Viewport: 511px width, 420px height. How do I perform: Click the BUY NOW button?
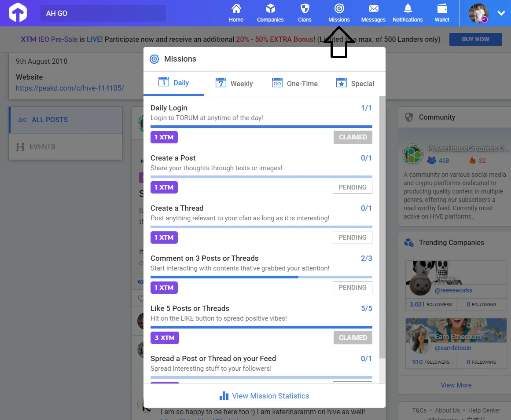click(x=475, y=39)
